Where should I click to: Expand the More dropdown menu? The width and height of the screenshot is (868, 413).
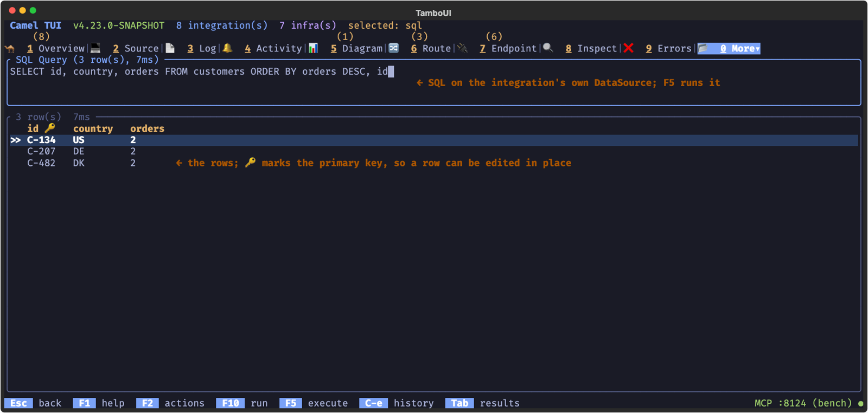[x=729, y=49]
